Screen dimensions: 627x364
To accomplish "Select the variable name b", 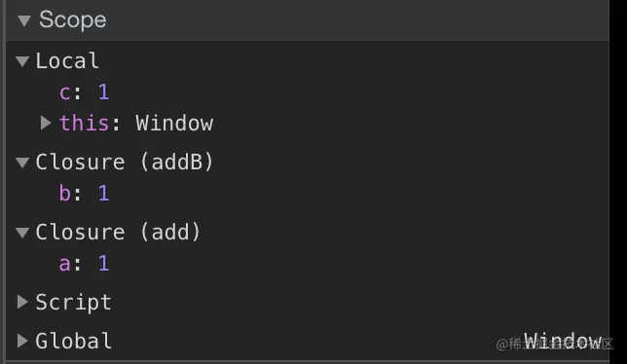I will coord(65,193).
